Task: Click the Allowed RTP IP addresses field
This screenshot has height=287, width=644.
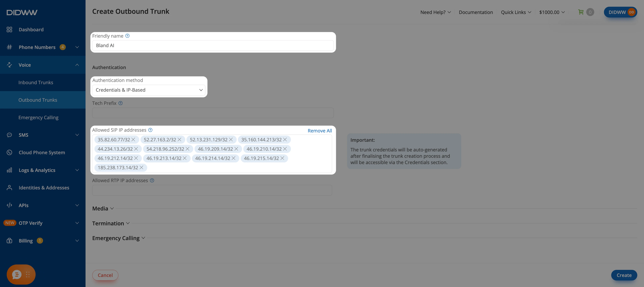Action: pos(212,190)
